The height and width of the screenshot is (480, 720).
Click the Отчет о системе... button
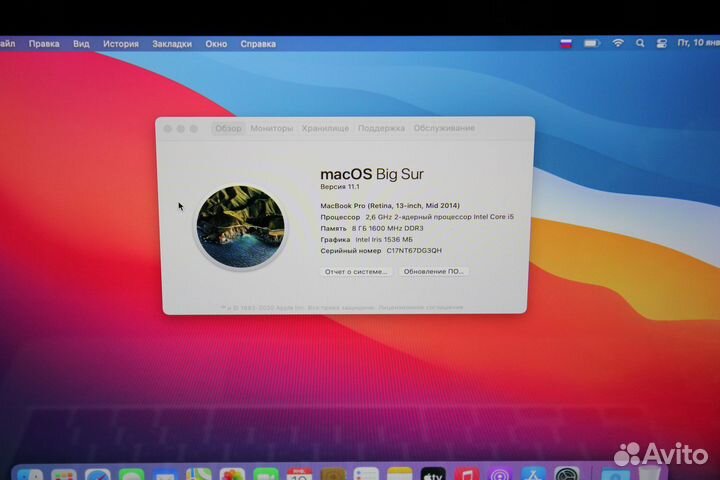[356, 272]
